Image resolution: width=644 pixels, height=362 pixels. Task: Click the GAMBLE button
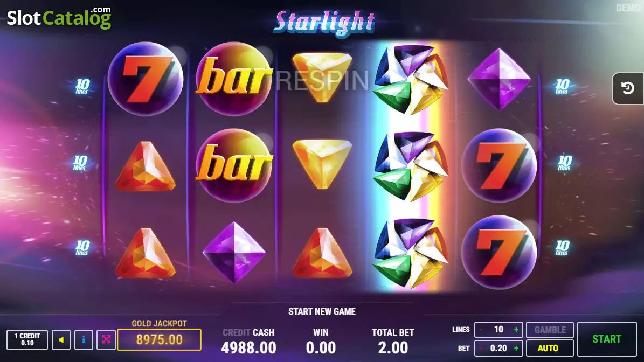click(x=550, y=330)
